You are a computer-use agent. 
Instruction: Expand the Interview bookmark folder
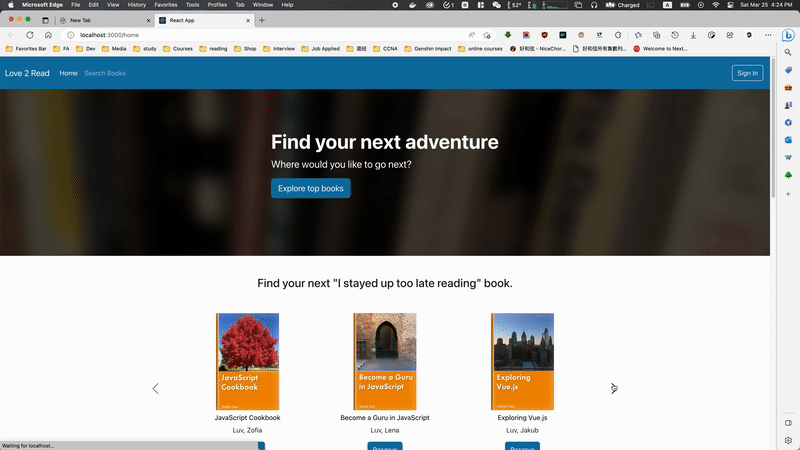coord(279,49)
